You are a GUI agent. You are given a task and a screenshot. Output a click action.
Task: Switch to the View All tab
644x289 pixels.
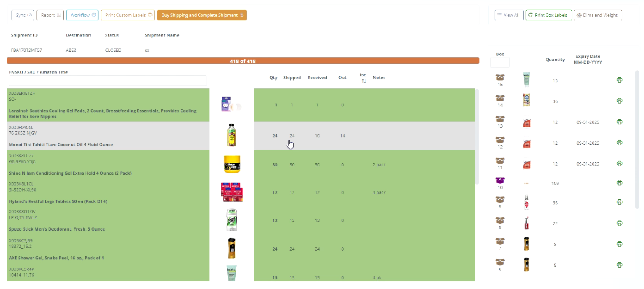point(509,15)
